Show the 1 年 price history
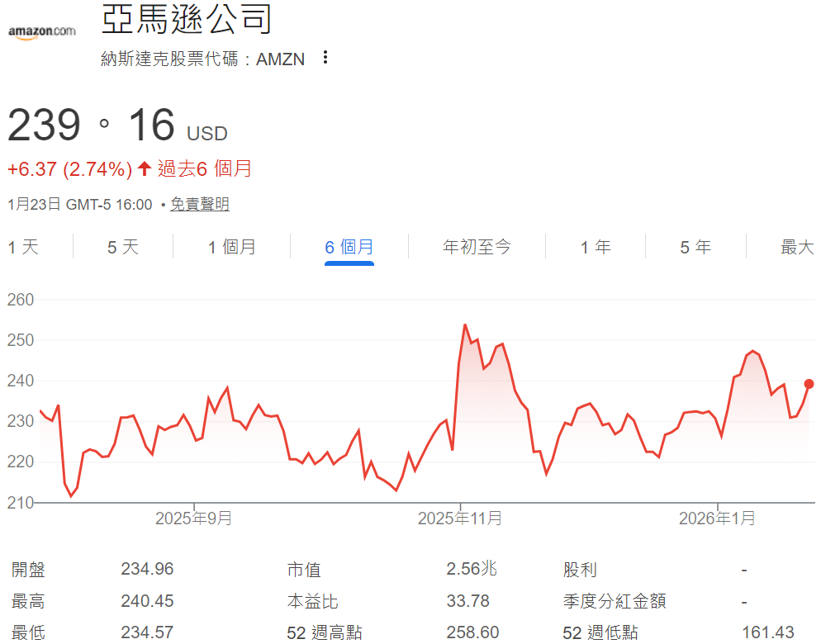The image size is (821, 644). 596,247
